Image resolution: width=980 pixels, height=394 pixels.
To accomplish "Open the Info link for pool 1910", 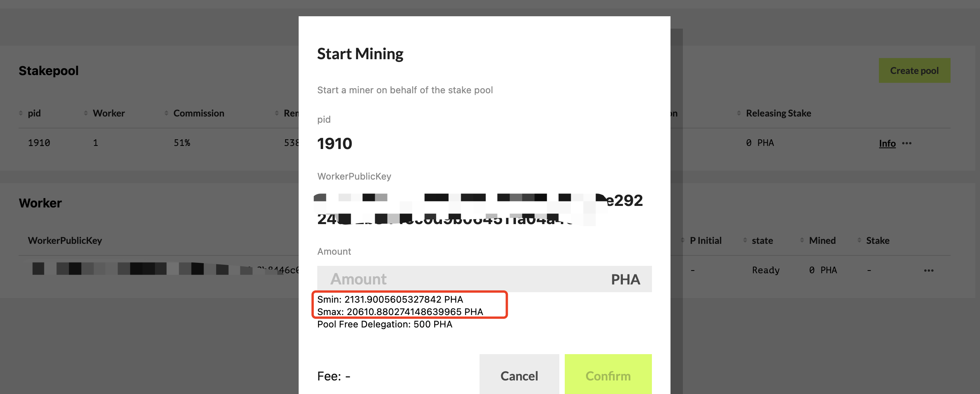I will 887,143.
